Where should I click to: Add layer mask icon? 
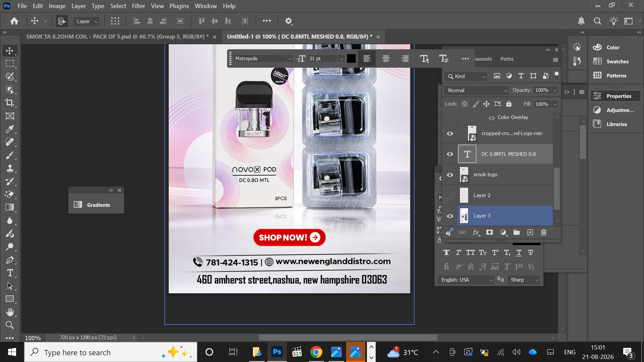click(x=489, y=232)
